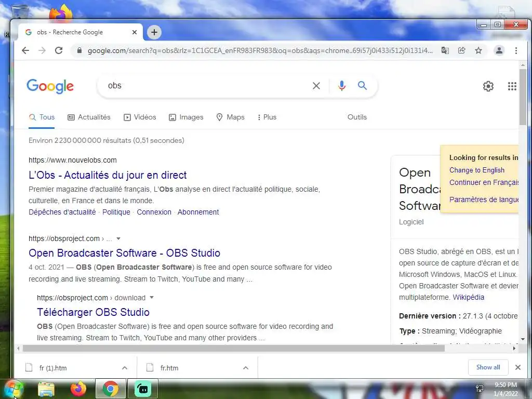Click the padlock site info icon
The image size is (532, 399).
tap(79, 50)
